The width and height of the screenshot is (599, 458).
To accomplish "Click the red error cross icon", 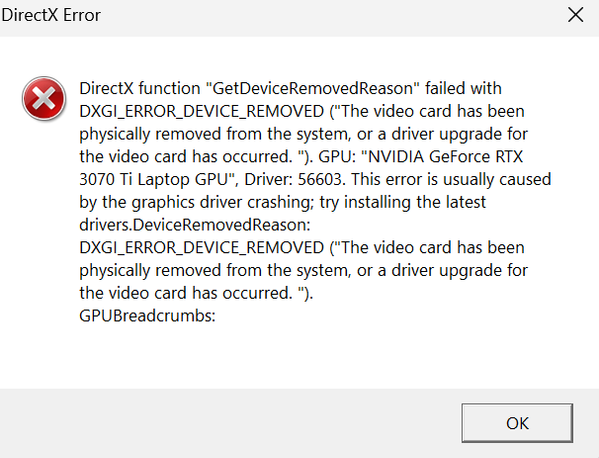I will [44, 99].
